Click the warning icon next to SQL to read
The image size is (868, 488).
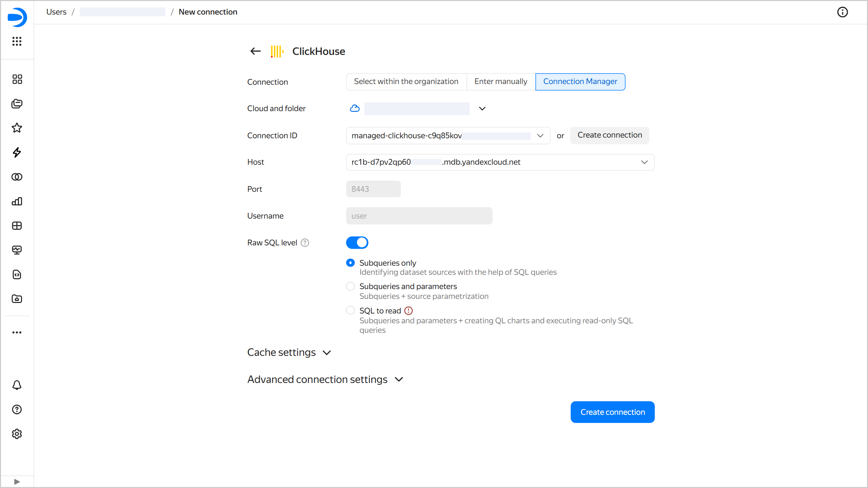point(409,311)
